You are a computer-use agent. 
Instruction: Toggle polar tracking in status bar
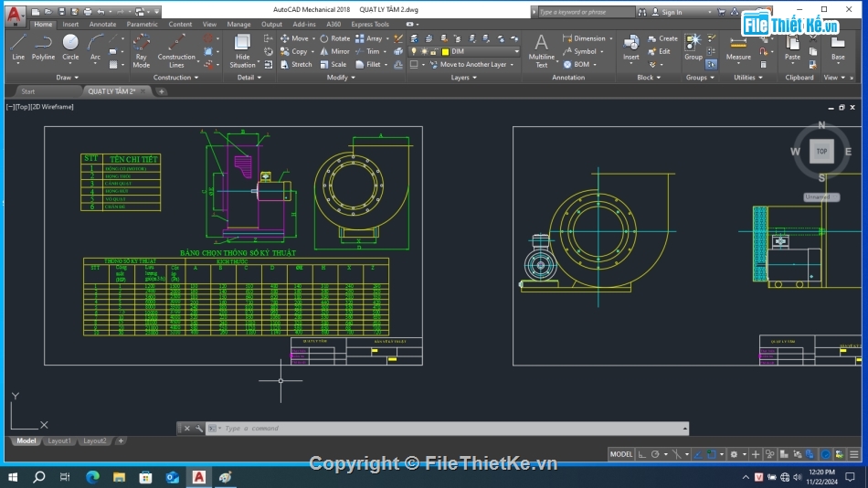coord(655,455)
